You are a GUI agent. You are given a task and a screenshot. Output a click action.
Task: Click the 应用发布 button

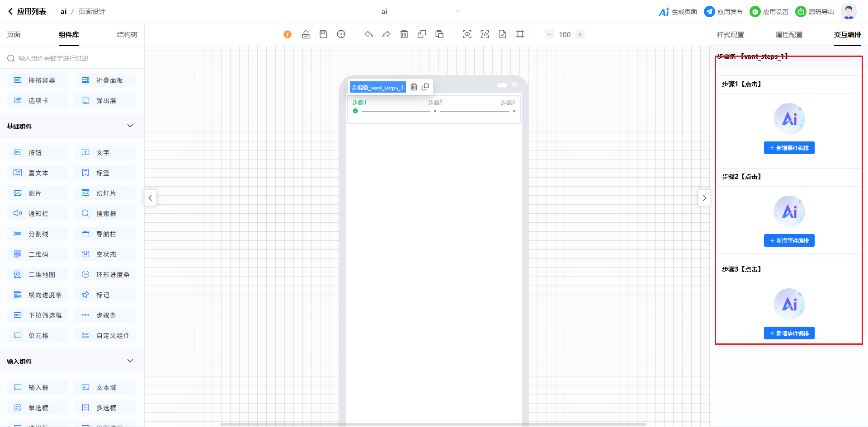click(x=723, y=12)
